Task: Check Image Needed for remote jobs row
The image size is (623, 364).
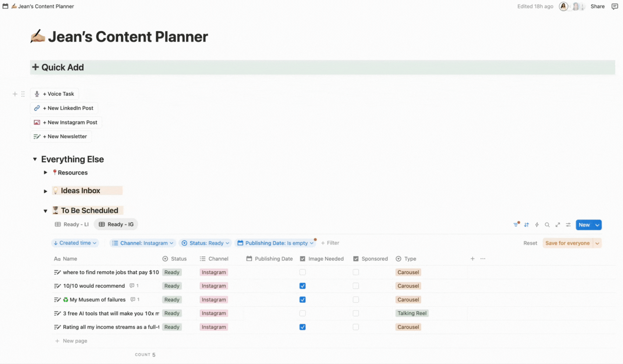Action: (x=303, y=272)
